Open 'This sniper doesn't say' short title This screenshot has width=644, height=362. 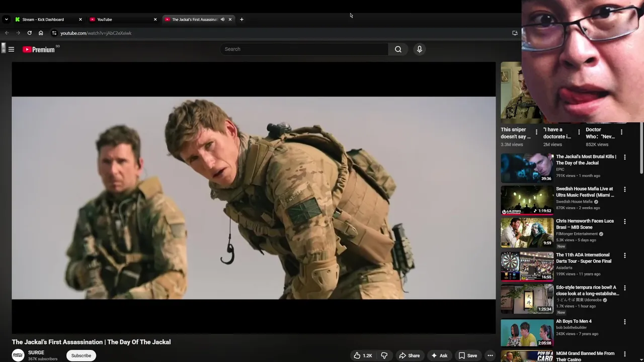(515, 133)
